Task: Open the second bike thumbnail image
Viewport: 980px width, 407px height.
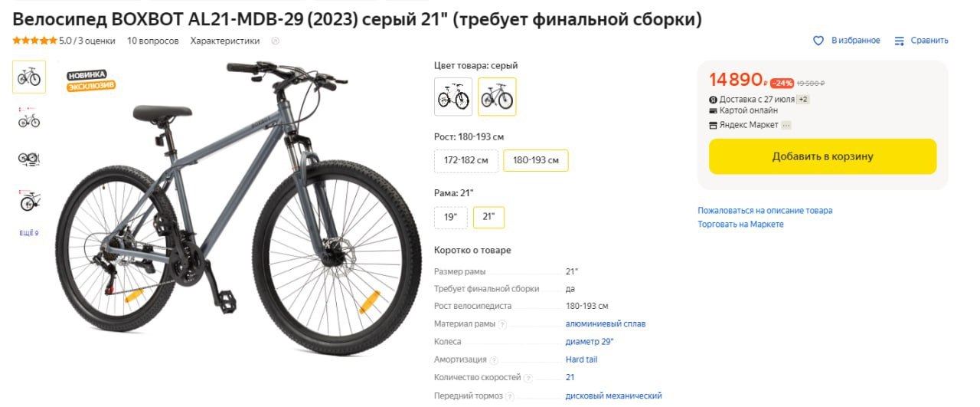Action: pyautogui.click(x=29, y=118)
